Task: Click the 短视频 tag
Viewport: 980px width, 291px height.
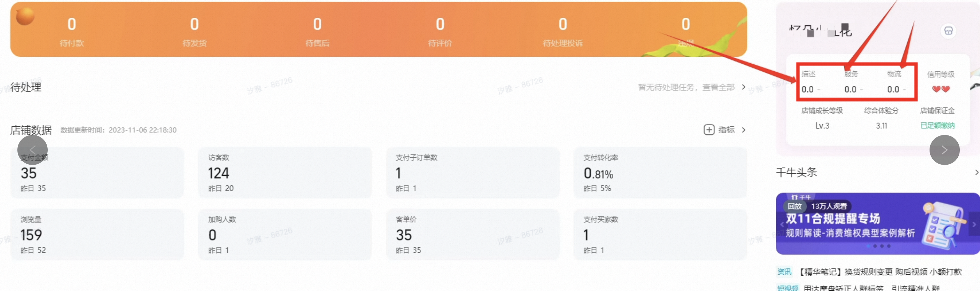Action: (788, 288)
